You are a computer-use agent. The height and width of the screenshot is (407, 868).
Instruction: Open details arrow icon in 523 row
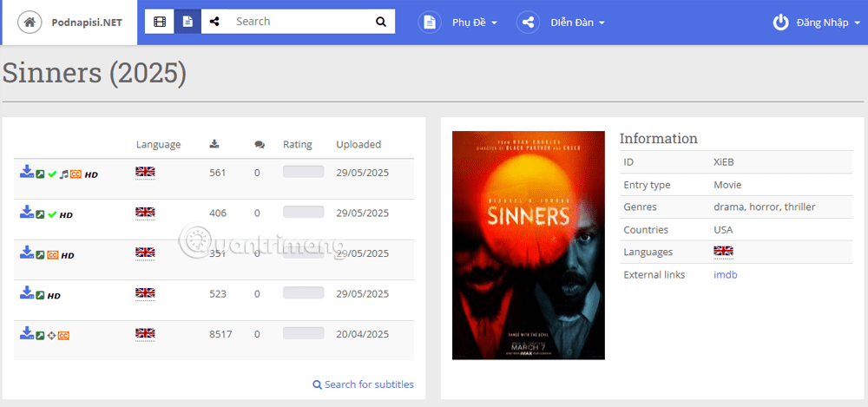[40, 296]
